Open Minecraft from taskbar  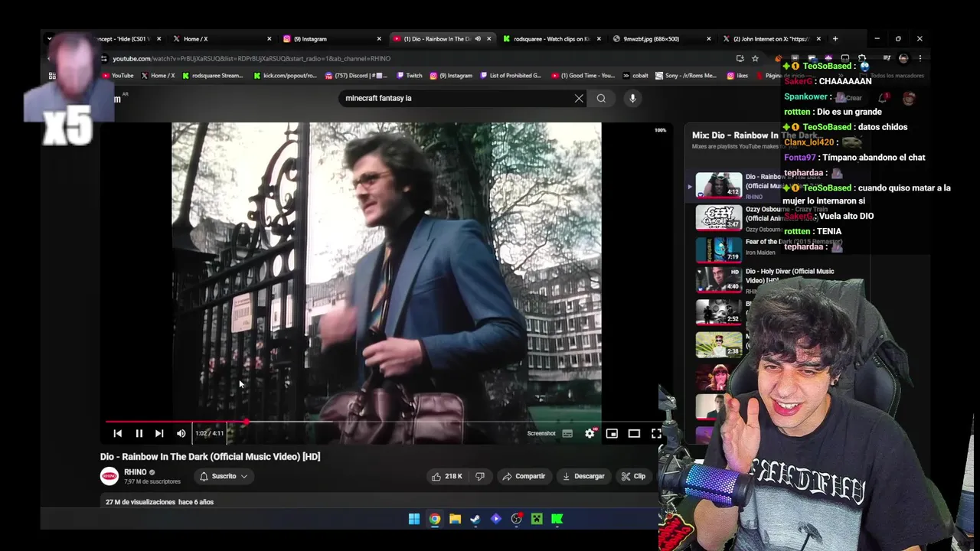(537, 519)
